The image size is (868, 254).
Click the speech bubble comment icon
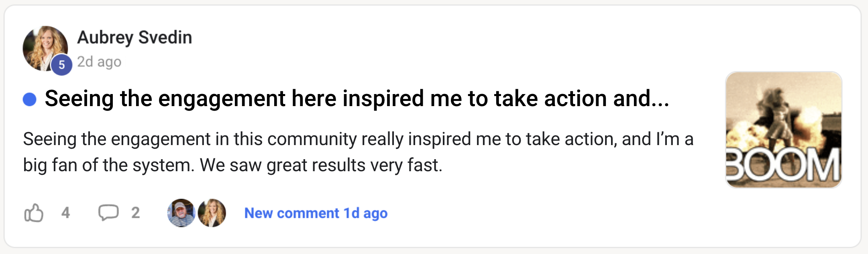coord(108,213)
